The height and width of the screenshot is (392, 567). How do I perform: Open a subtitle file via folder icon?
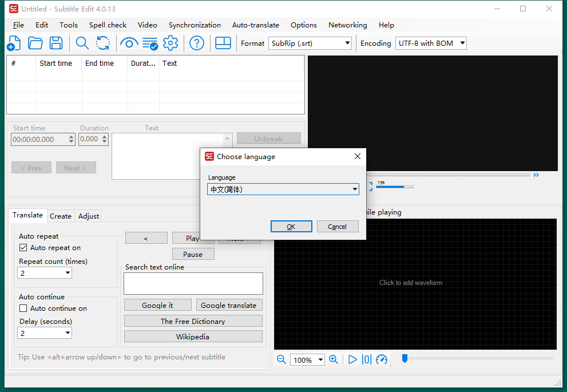pyautogui.click(x=35, y=43)
